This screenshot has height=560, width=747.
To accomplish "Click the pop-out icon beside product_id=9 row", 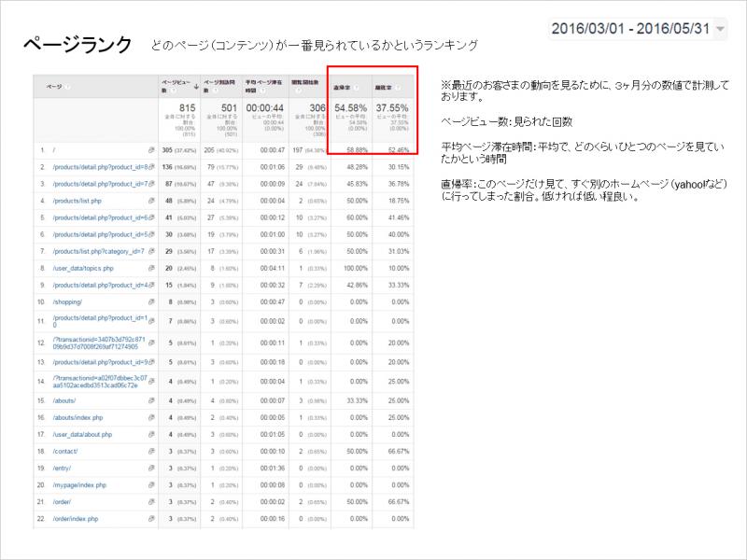I will pyautogui.click(x=151, y=362).
